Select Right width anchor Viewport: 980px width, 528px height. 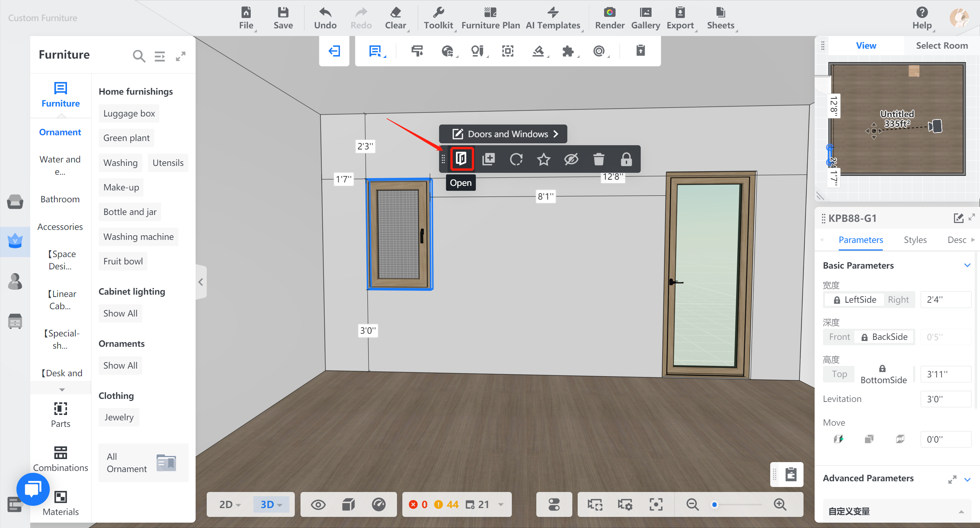click(x=898, y=300)
